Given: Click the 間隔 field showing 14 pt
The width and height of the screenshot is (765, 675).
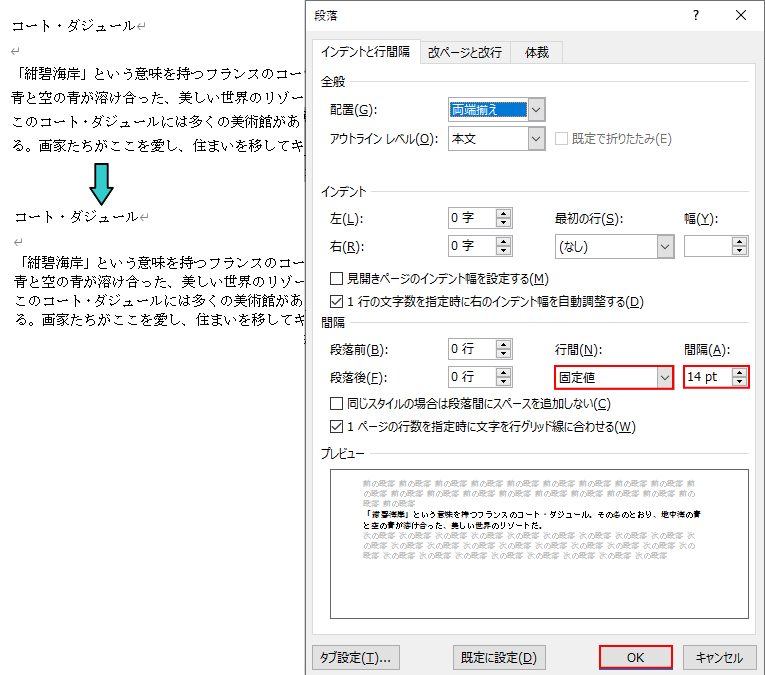Looking at the screenshot, I should pos(708,377).
